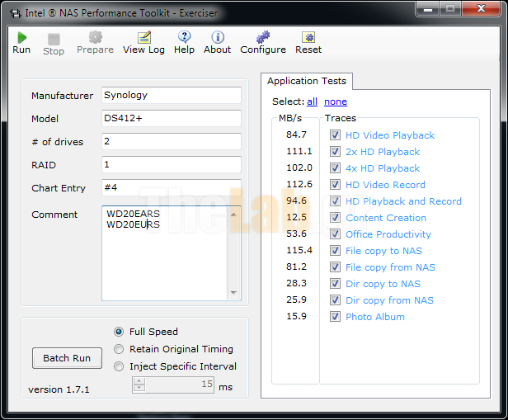Toggle the 4x HD Playback checkbox
The image size is (508, 420).
point(335,168)
